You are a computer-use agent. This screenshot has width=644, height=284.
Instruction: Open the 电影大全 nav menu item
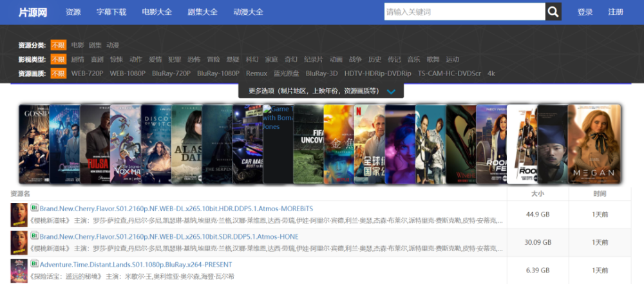157,12
